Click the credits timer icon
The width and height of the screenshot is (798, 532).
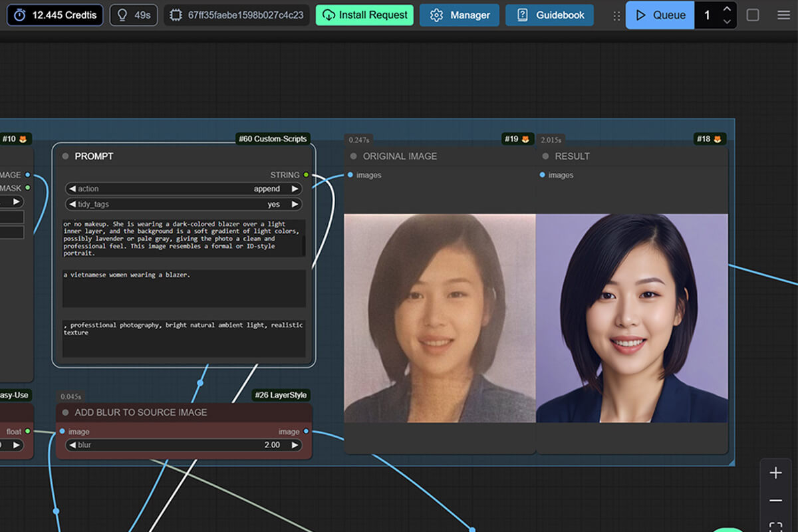(x=20, y=15)
